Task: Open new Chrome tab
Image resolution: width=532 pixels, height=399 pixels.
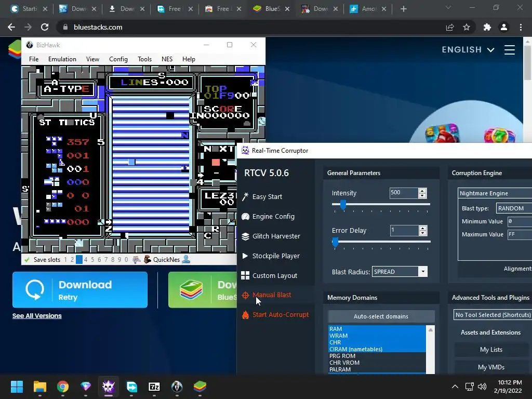Action: (x=403, y=9)
